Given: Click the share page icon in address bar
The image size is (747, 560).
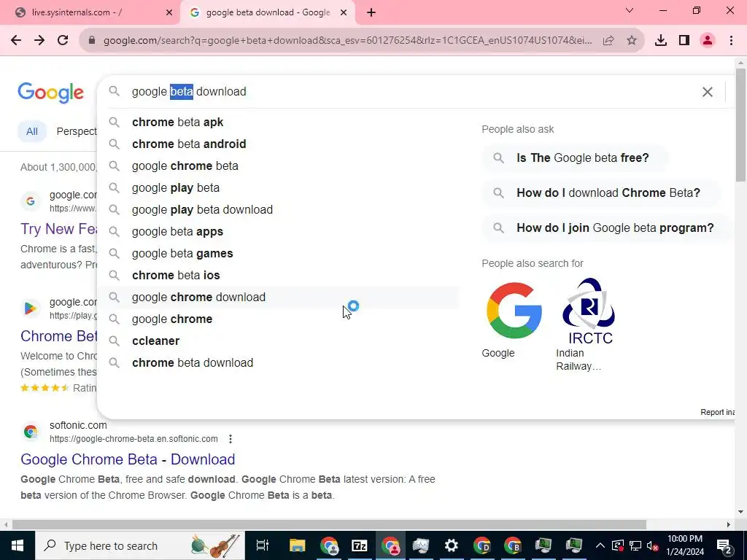Looking at the screenshot, I should pos(608,41).
